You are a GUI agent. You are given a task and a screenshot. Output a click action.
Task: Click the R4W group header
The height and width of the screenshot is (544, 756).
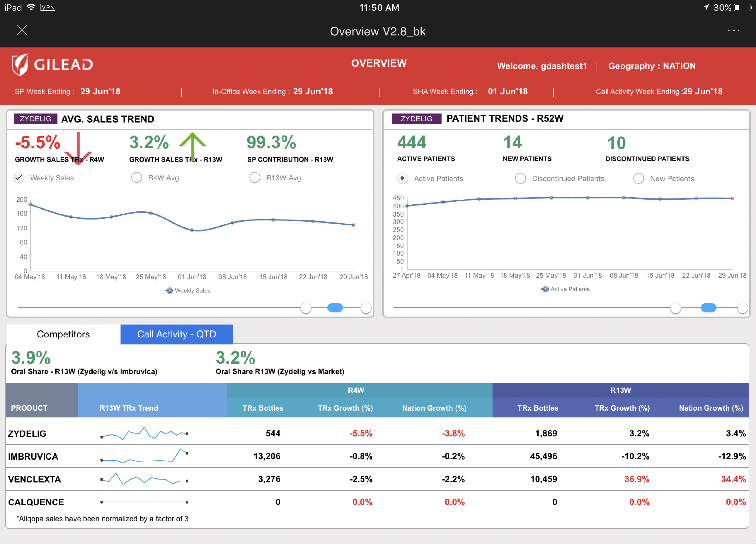pyautogui.click(x=356, y=390)
